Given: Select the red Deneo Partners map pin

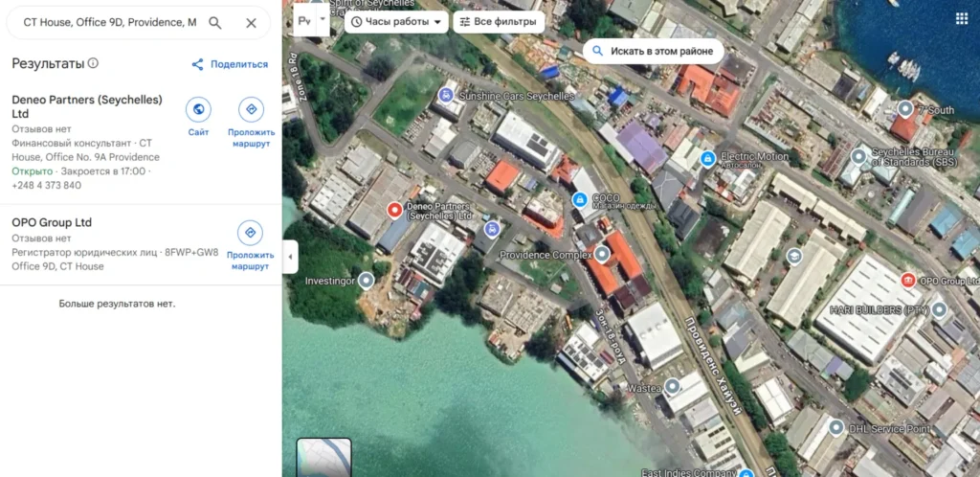Looking at the screenshot, I should click(x=394, y=210).
